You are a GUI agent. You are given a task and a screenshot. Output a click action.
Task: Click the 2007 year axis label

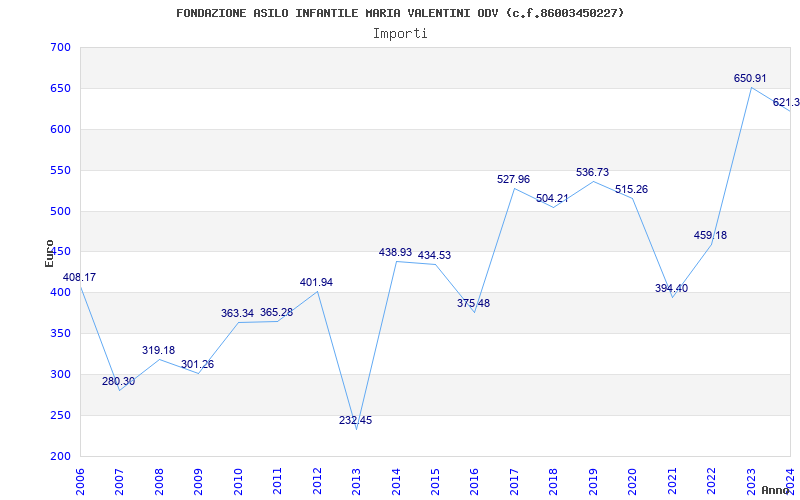pyautogui.click(x=119, y=481)
